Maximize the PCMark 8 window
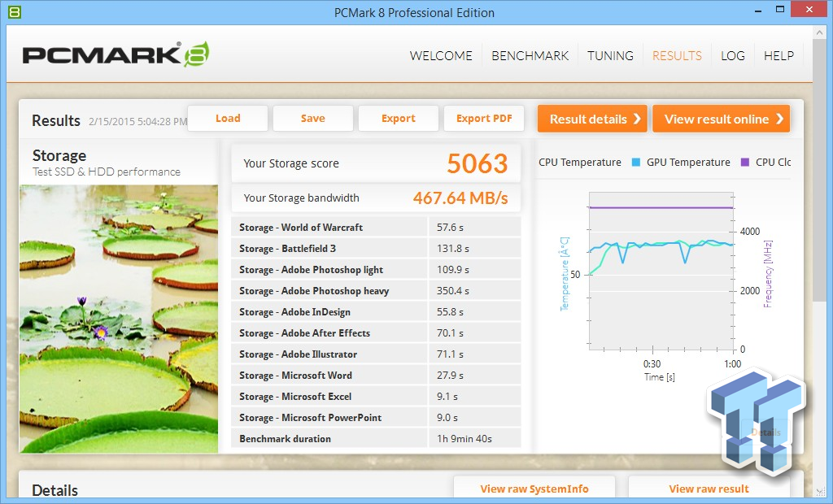833x504 pixels. [780, 9]
